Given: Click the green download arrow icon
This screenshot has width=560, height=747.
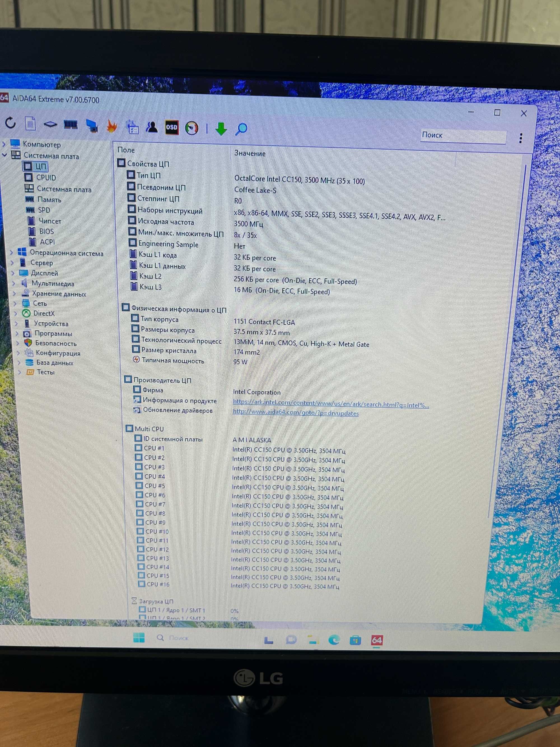Looking at the screenshot, I should tap(221, 129).
